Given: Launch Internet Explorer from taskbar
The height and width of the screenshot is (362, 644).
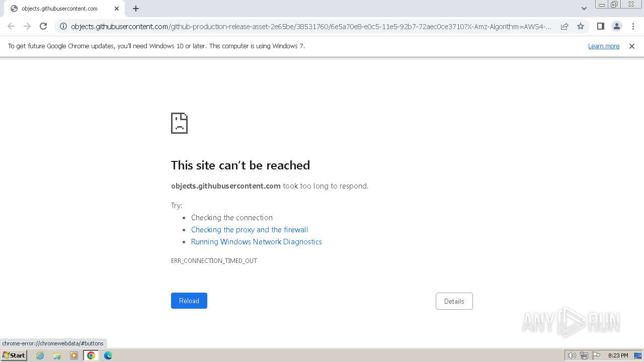Looking at the screenshot, I should (x=40, y=355).
